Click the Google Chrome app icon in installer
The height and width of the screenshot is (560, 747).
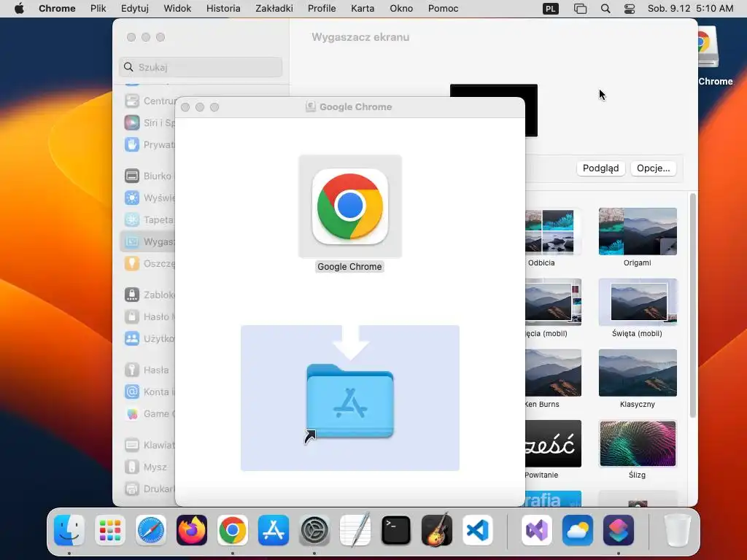click(x=350, y=206)
